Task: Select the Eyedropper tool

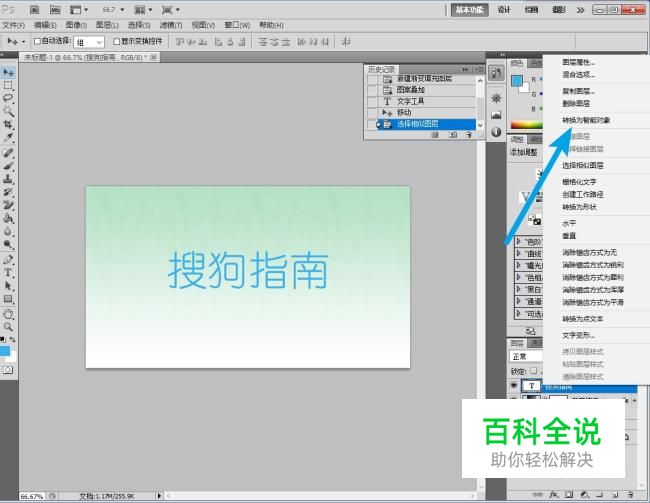Action: coord(8,137)
